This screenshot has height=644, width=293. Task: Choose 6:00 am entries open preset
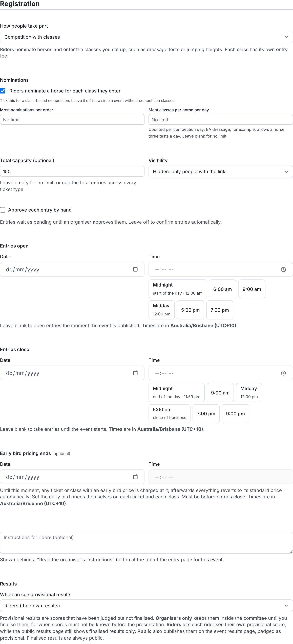click(222, 289)
